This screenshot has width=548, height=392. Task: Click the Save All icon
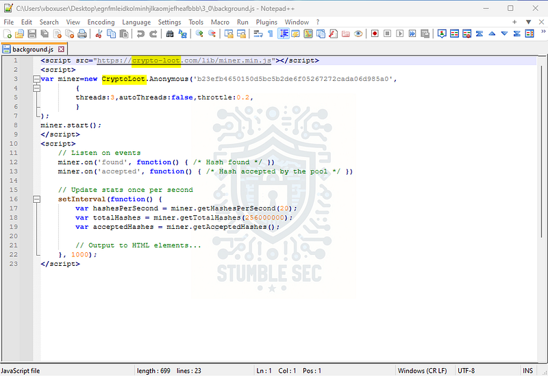45,34
